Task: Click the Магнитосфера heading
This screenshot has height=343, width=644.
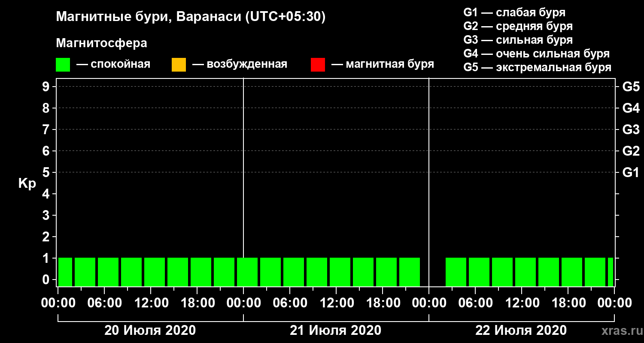Action: coord(101,43)
